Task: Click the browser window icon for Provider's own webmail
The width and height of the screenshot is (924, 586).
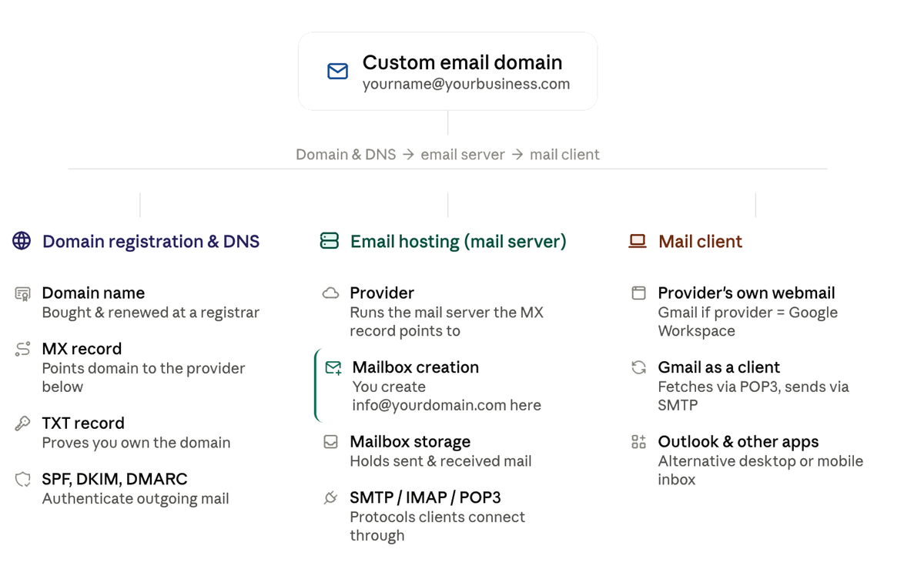Action: tap(639, 293)
